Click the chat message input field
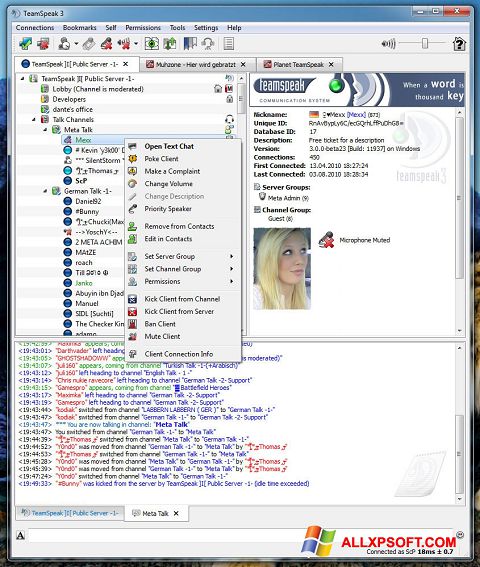 pyautogui.click(x=241, y=535)
